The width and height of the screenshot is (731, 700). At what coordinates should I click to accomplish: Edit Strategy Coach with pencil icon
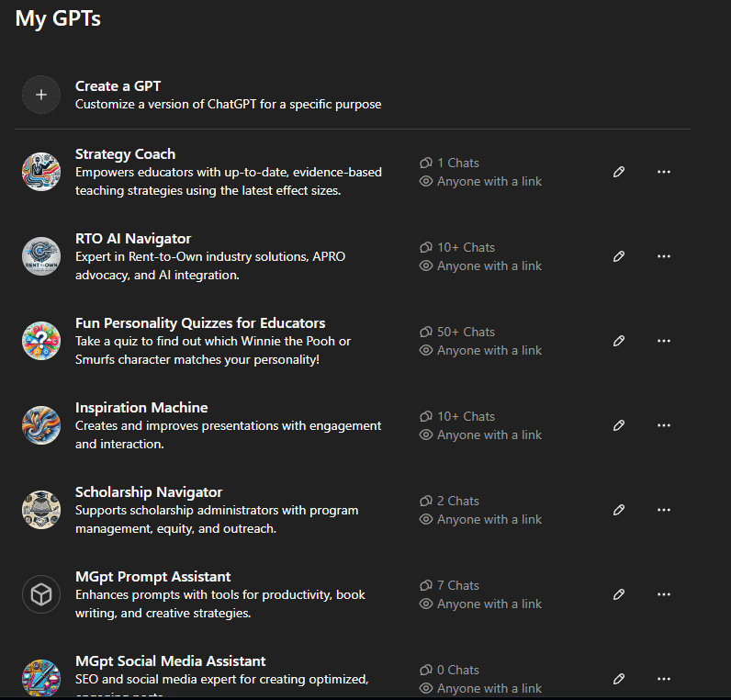[619, 172]
